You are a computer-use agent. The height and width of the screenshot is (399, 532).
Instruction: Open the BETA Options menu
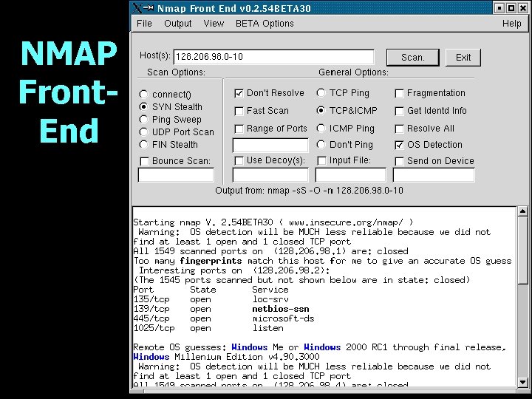[265, 24]
